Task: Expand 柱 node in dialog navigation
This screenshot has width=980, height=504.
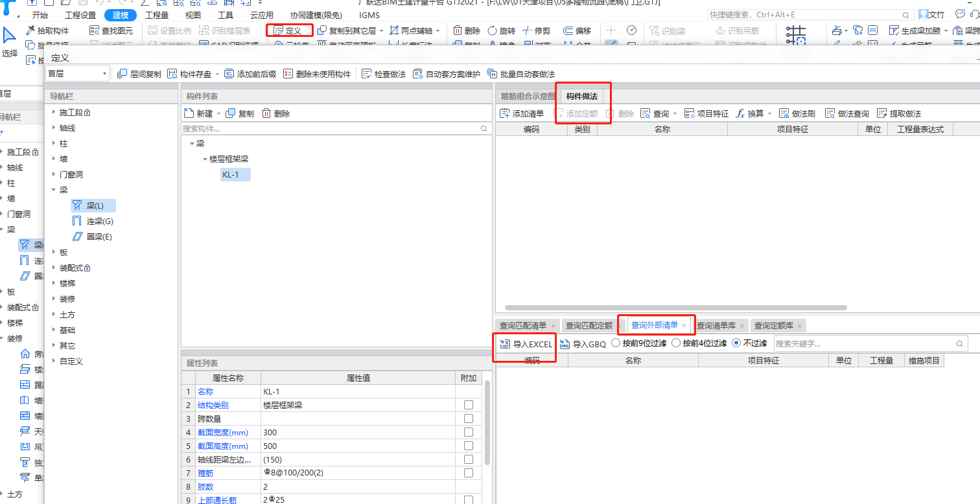Action: click(x=54, y=143)
